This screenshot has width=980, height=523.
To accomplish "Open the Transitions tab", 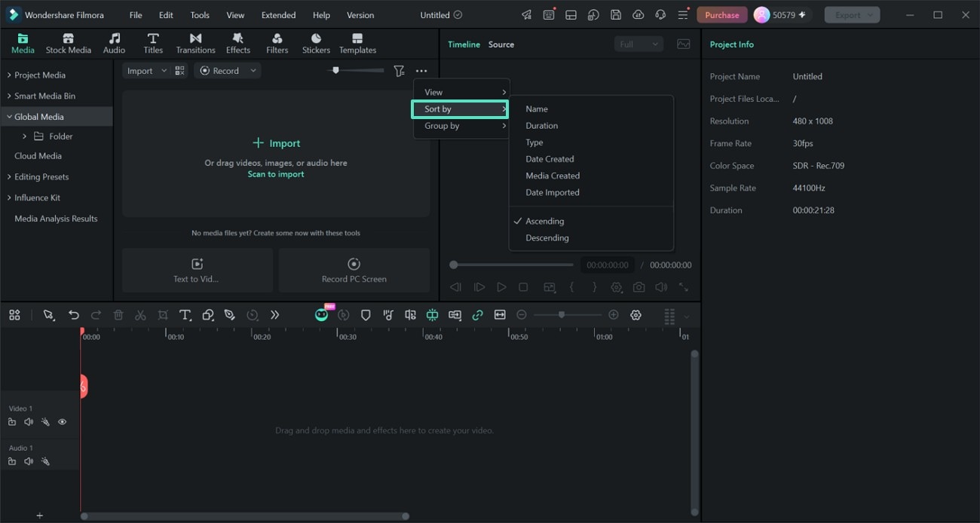I will [195, 44].
